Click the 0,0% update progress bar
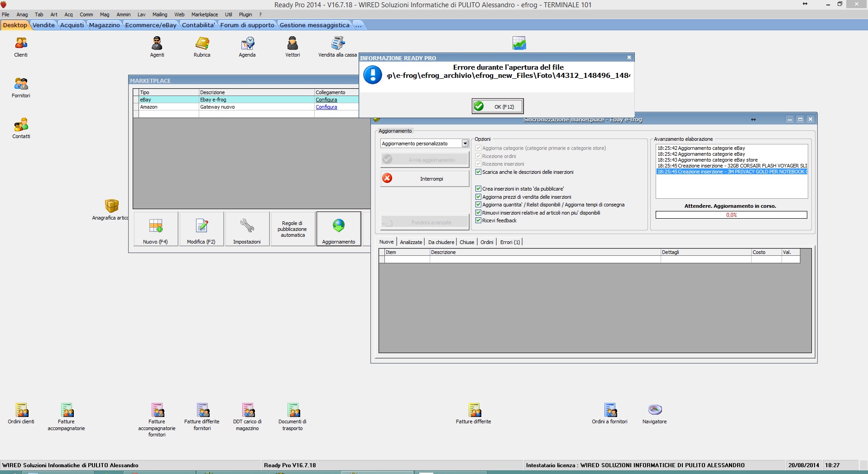The image size is (868, 474). point(731,215)
